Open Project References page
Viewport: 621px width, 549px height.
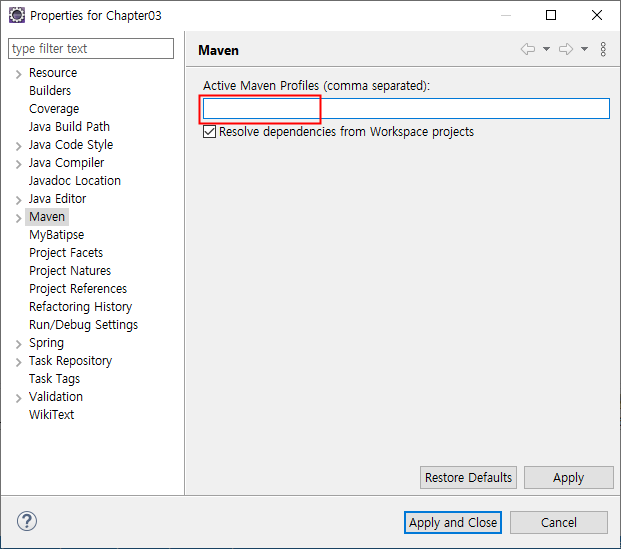point(78,289)
